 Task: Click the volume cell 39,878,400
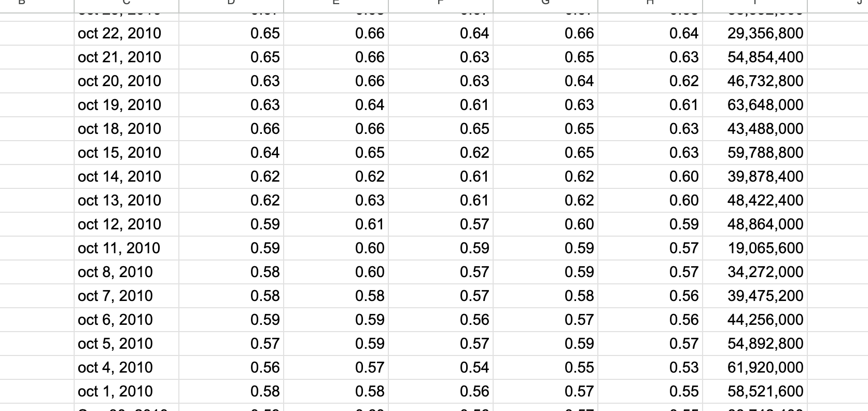[755, 176]
